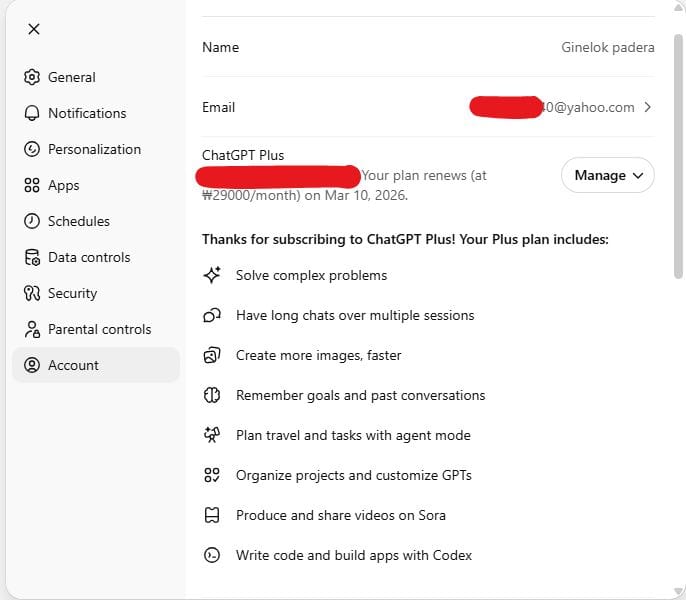Click the Apps grid icon
Image resolution: width=686 pixels, height=600 pixels.
tap(31, 185)
